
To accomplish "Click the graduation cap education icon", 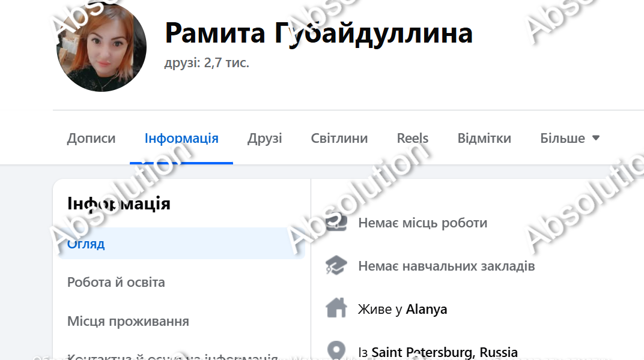I will 338,265.
